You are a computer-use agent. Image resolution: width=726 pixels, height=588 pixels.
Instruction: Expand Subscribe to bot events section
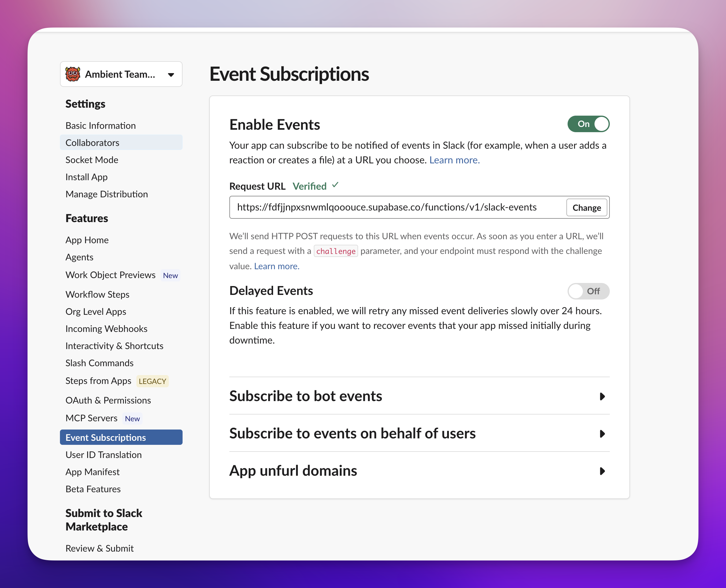tap(419, 396)
